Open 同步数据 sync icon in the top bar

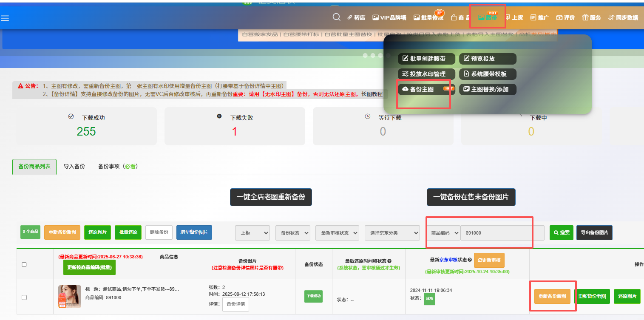click(611, 18)
